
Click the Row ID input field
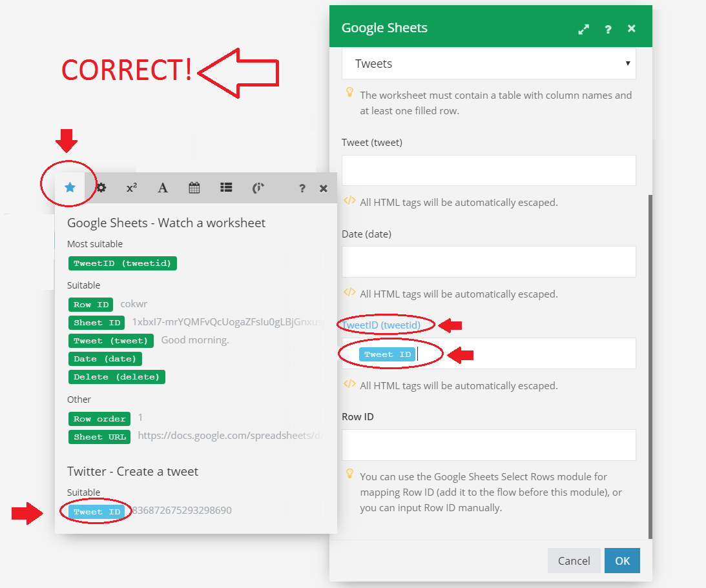(x=488, y=445)
